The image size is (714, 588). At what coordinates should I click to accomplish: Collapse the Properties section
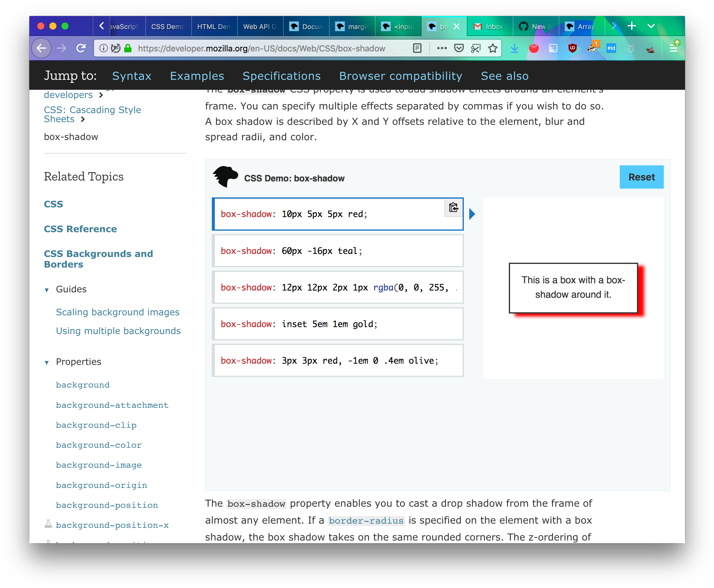[47, 362]
